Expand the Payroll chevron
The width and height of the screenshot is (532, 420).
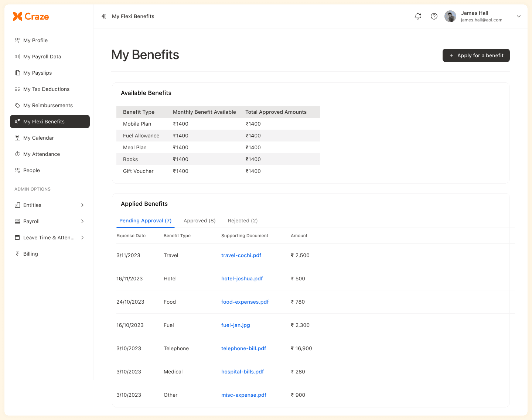click(x=82, y=221)
